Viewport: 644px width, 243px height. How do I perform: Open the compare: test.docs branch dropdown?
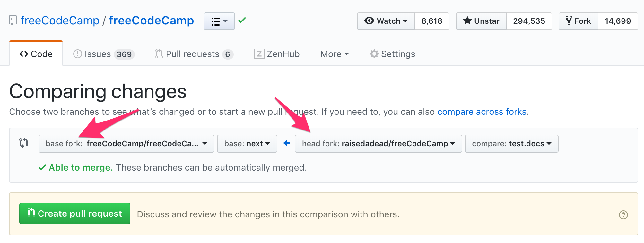tap(511, 144)
